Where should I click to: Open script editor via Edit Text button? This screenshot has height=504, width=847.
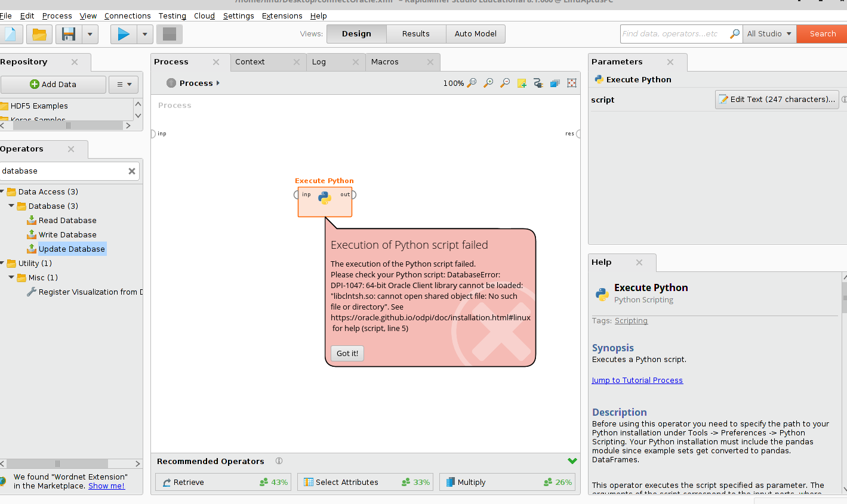pos(777,100)
